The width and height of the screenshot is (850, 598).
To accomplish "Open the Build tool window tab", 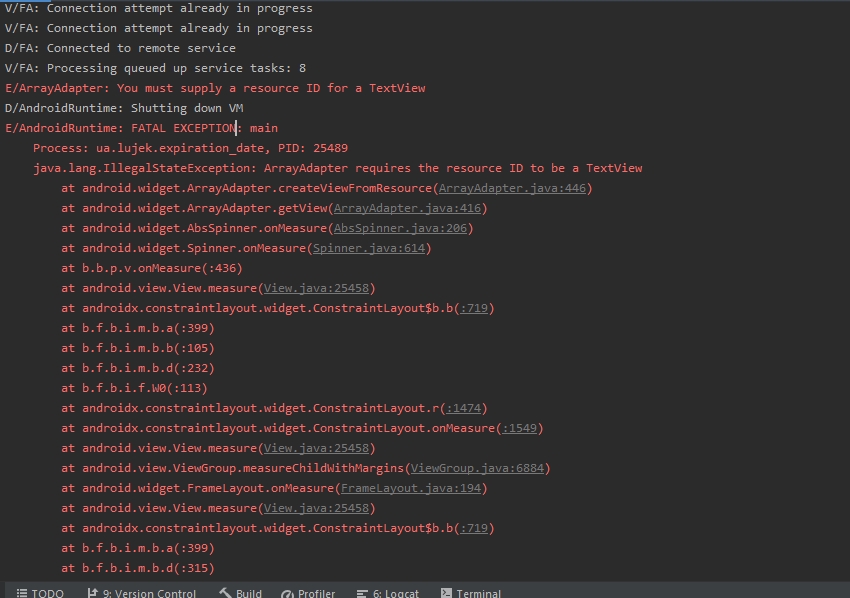I will pyautogui.click(x=240, y=593).
